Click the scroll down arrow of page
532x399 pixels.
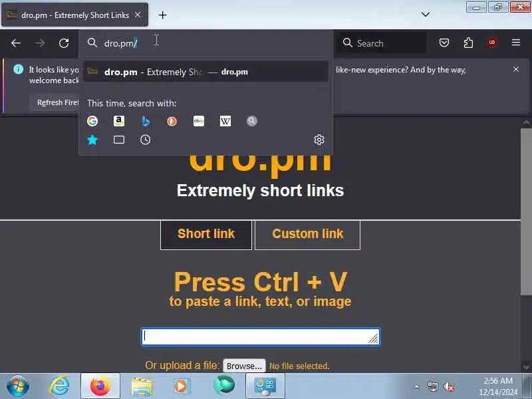point(526,367)
